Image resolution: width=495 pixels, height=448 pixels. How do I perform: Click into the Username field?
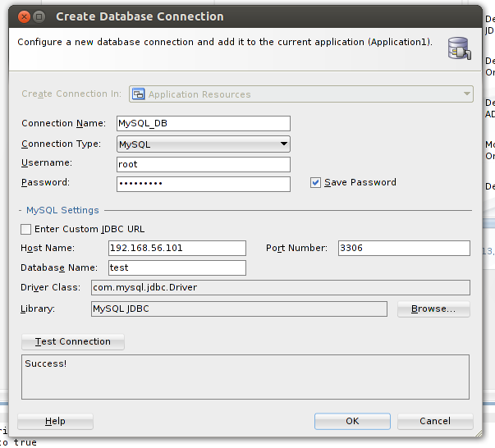204,164
